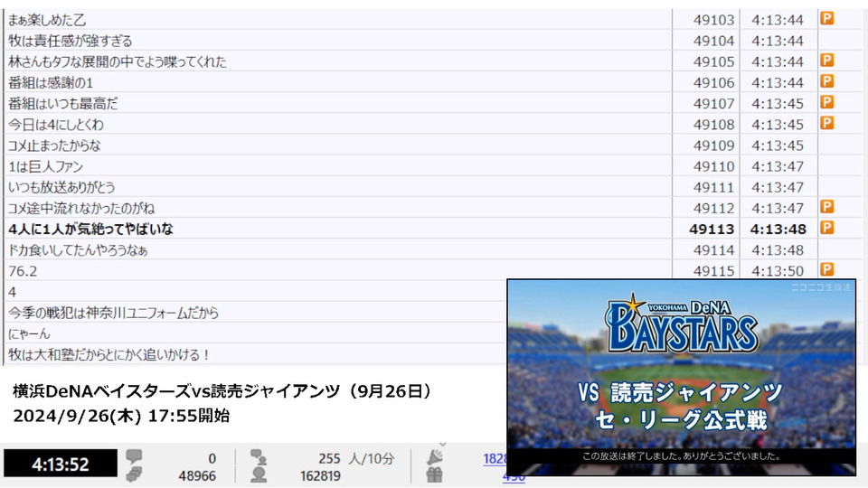Click the gift box icon
Screen dimensions: 868x488
435,475
